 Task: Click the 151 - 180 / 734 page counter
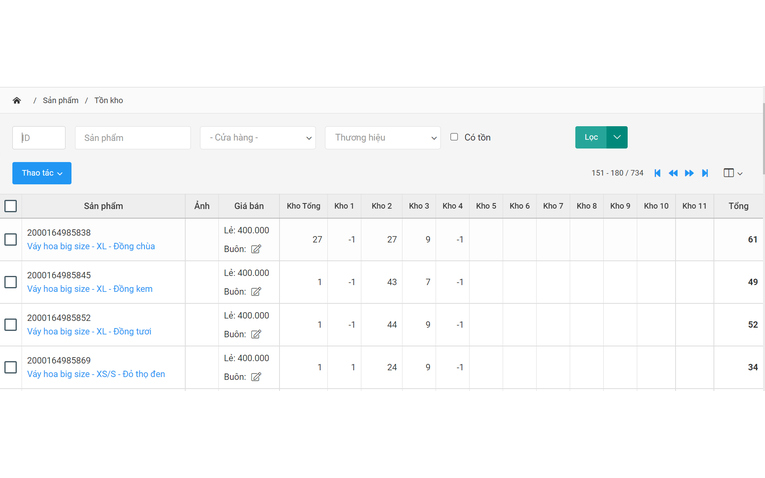point(617,173)
